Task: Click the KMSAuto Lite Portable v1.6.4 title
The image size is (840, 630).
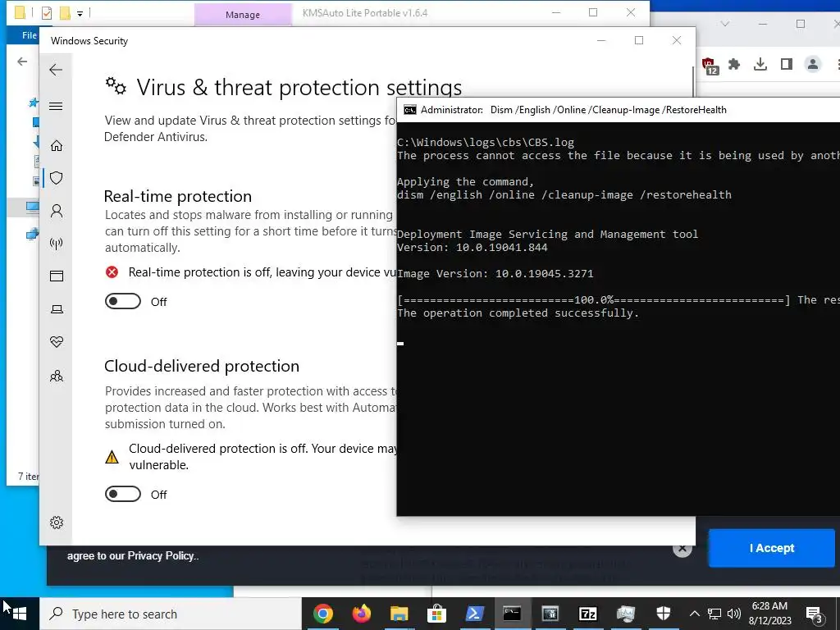Action: pos(365,13)
